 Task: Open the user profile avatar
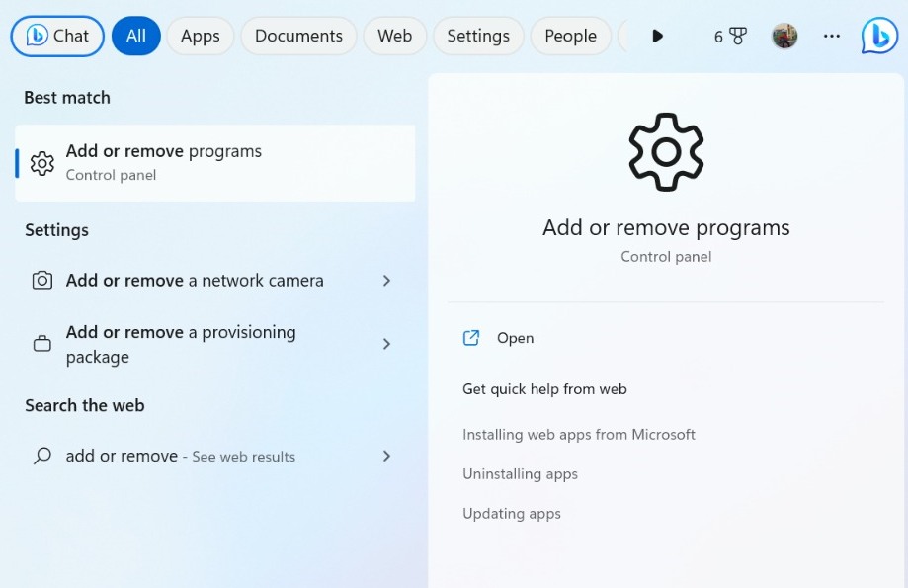pyautogui.click(x=784, y=36)
